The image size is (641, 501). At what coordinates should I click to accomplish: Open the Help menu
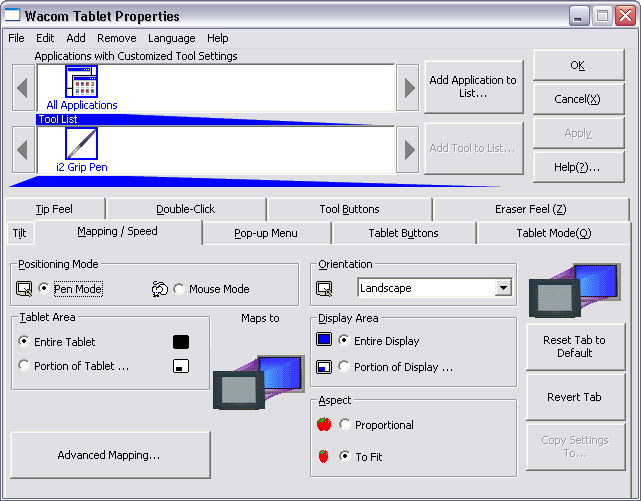point(217,38)
